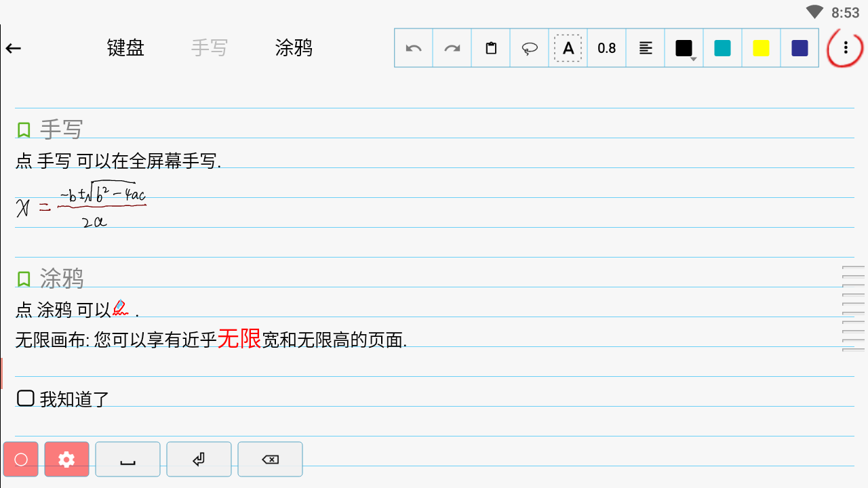868x488 pixels.
Task: Click the 无限画布 line of text
Action: coord(211,339)
